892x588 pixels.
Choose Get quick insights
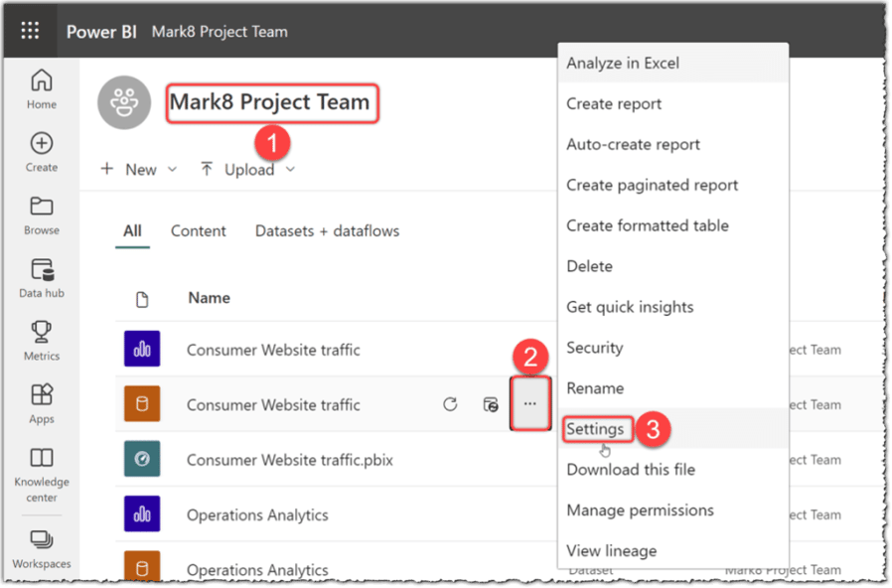[x=673, y=307]
